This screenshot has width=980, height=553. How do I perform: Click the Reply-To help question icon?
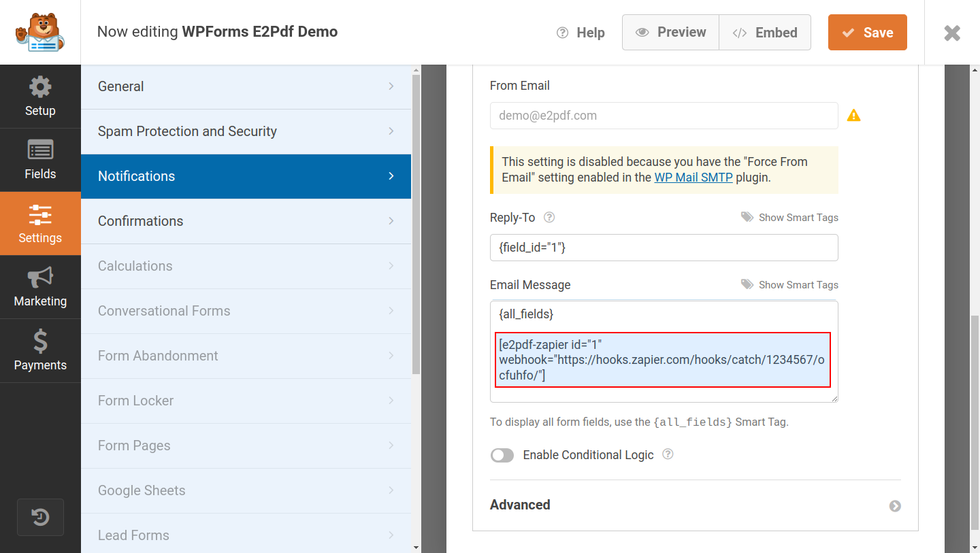coord(549,218)
